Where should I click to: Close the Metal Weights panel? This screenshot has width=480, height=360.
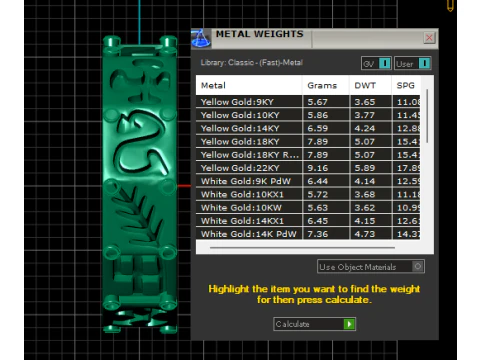429,38
